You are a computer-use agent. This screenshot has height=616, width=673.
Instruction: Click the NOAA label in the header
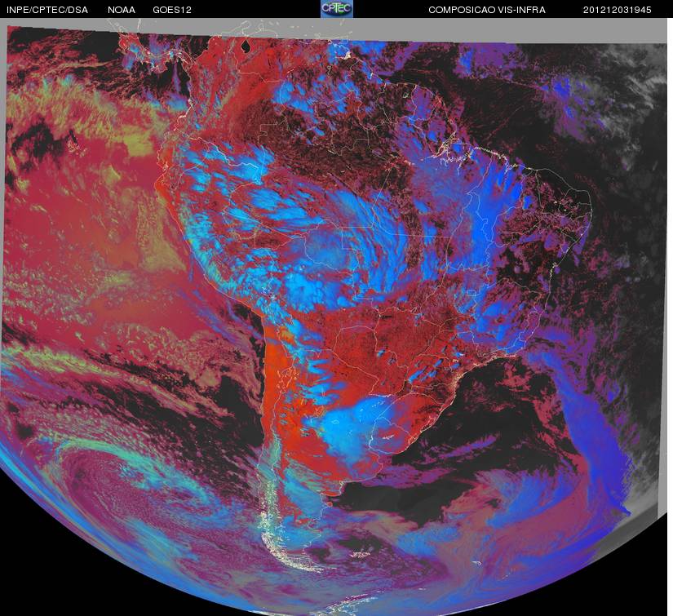tap(122, 10)
